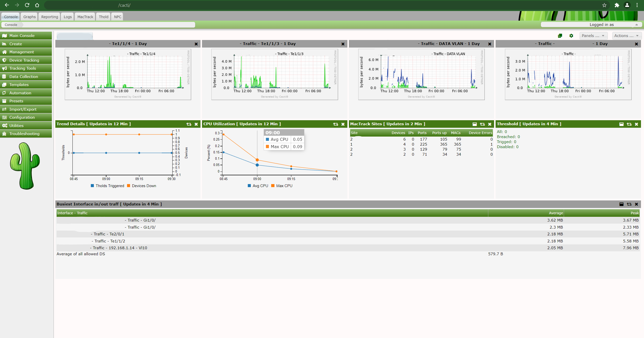Click the green duplicate pages icon
This screenshot has width=644, height=338.
pos(560,36)
